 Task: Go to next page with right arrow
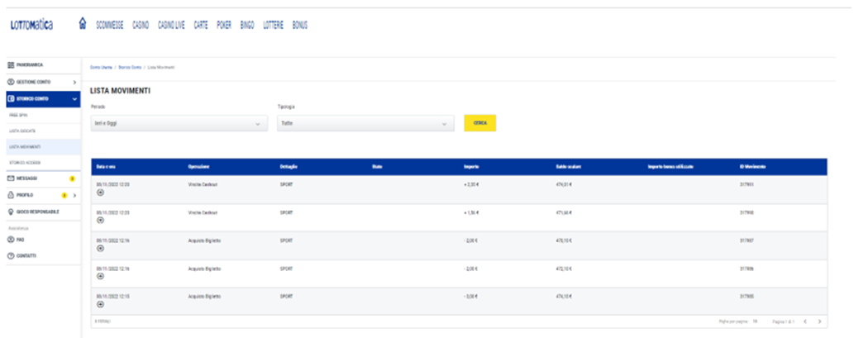click(x=819, y=321)
